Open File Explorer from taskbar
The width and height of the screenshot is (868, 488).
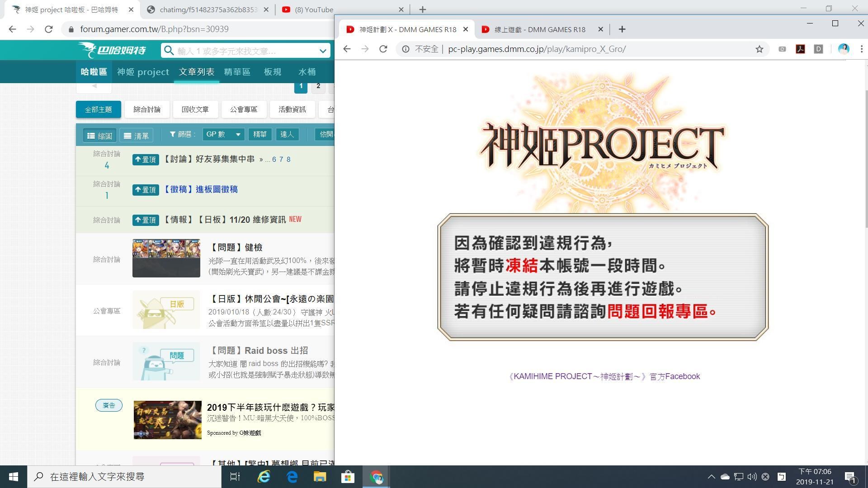click(320, 477)
